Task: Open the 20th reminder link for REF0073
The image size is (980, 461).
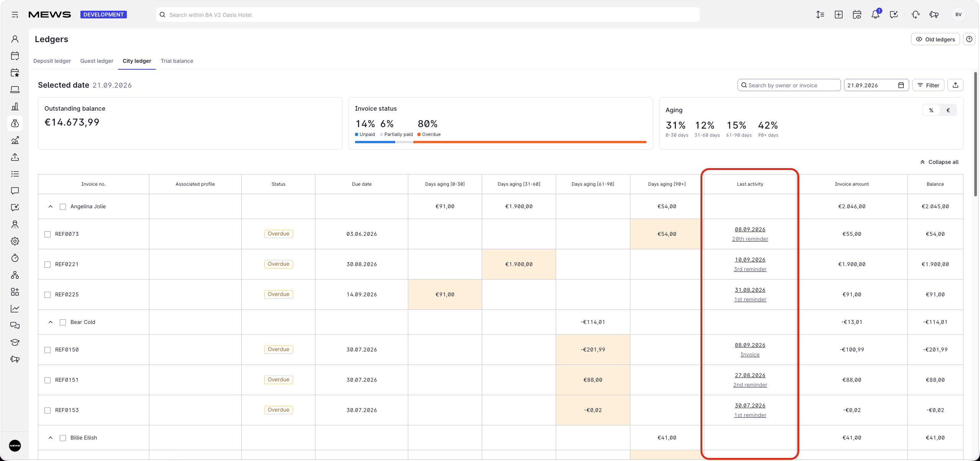Action: (x=750, y=239)
